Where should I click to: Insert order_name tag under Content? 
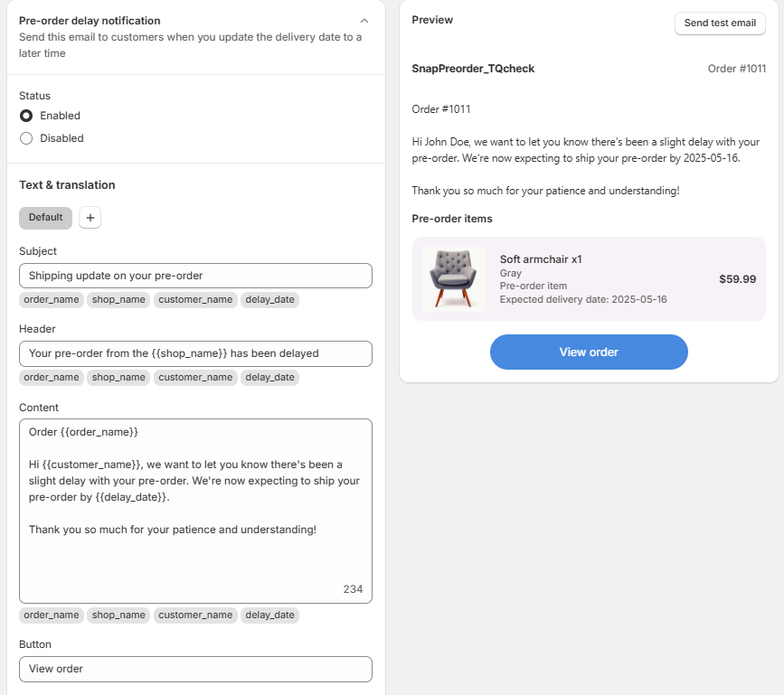[x=52, y=615]
